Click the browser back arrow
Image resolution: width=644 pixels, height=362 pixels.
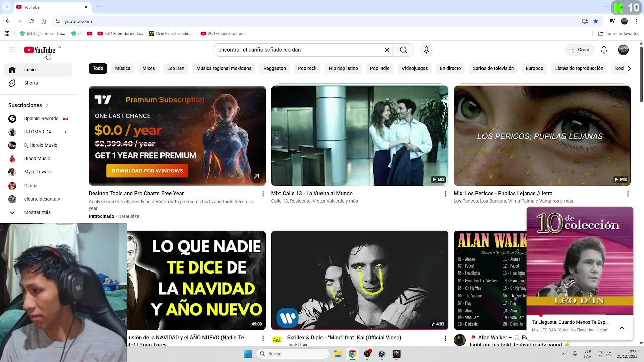point(7,21)
